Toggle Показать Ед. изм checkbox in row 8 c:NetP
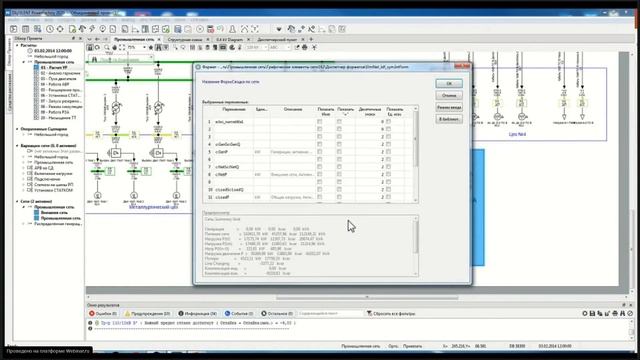The width and height of the screenshot is (640, 360). 388,174
